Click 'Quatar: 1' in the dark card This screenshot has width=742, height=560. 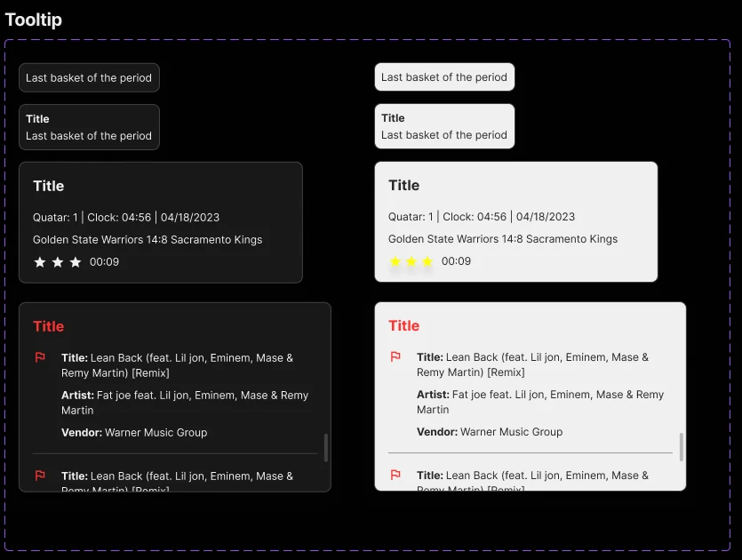click(55, 217)
